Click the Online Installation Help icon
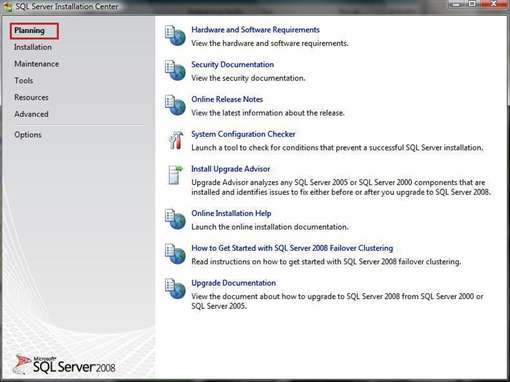Image resolution: width=510 pixels, height=382 pixels. click(175, 219)
